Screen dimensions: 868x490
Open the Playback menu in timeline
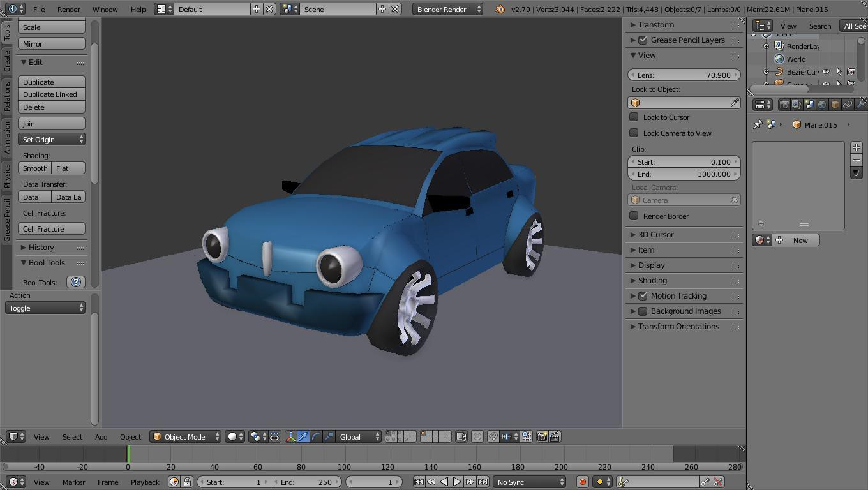145,482
